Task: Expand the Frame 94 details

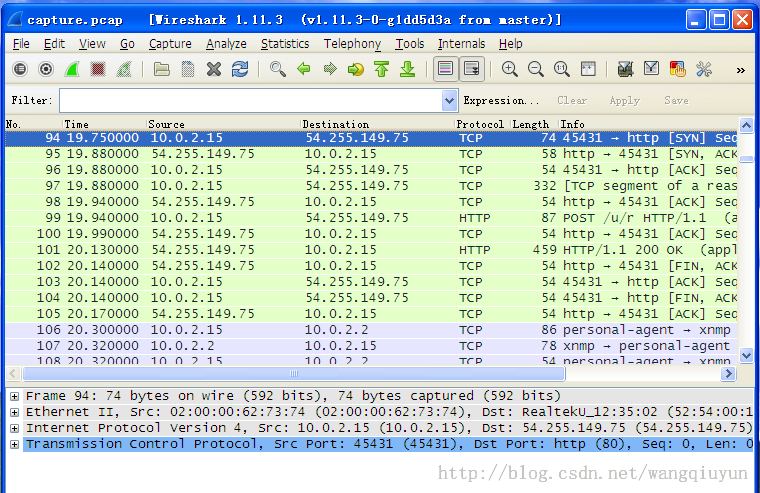Action: [x=15, y=397]
